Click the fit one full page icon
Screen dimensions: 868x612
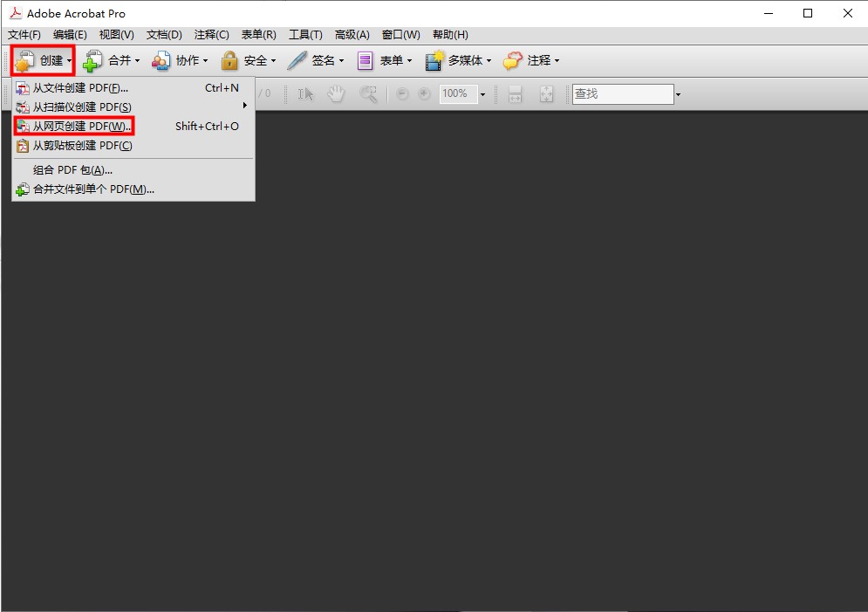coord(546,94)
